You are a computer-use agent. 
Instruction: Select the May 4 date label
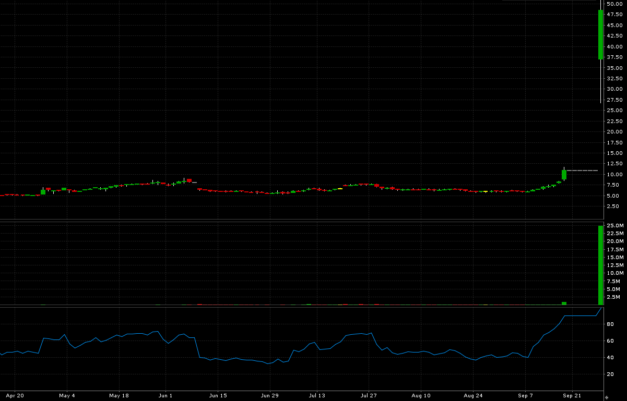point(67,396)
